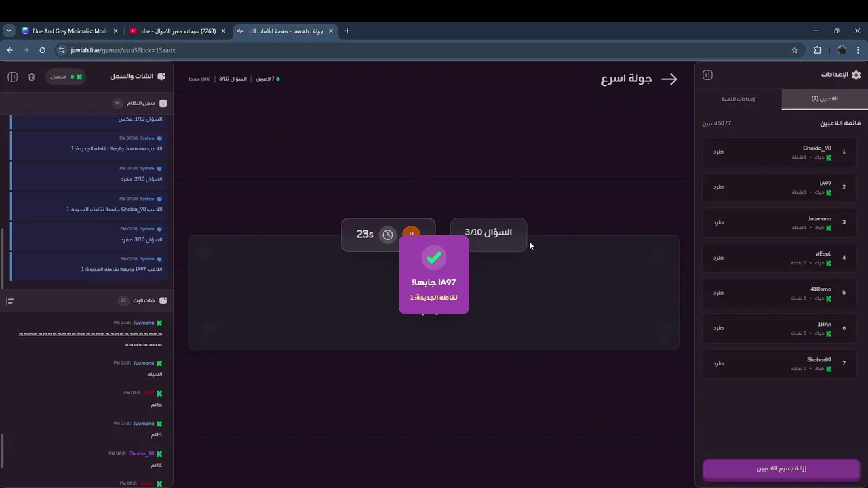Switch to the إعدادات اللعبة tab
868x488 pixels.
(x=738, y=99)
